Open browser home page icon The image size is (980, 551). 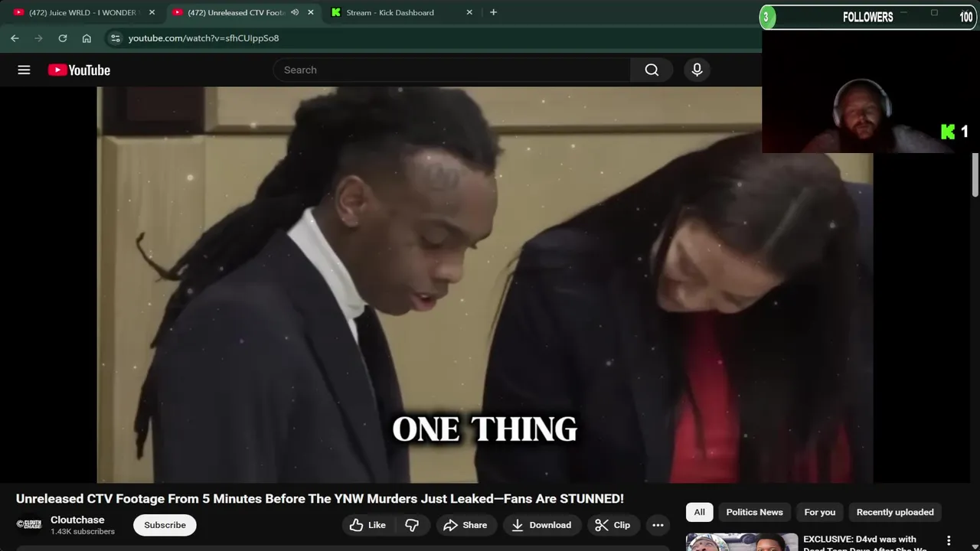tap(87, 38)
